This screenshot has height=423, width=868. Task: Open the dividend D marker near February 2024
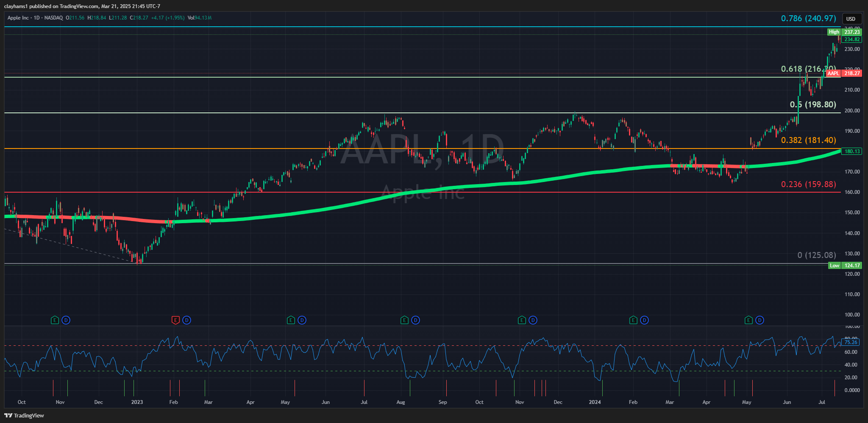coord(644,320)
